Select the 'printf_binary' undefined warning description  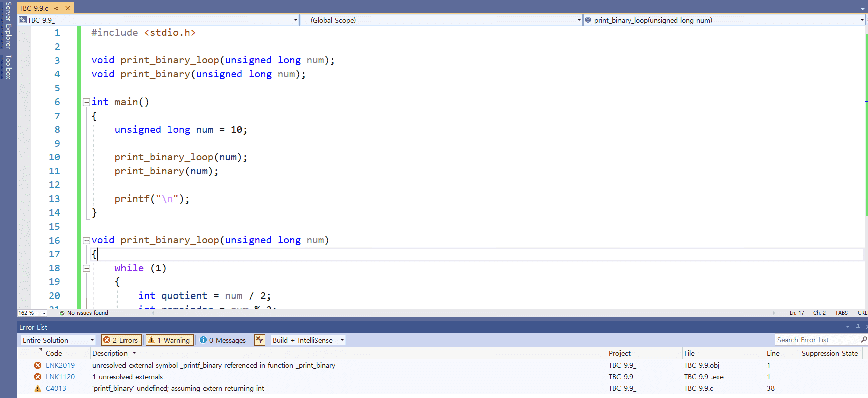tap(178, 388)
